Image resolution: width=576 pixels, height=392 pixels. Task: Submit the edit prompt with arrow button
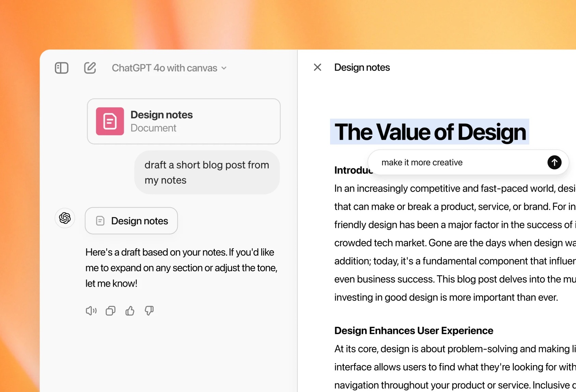554,162
